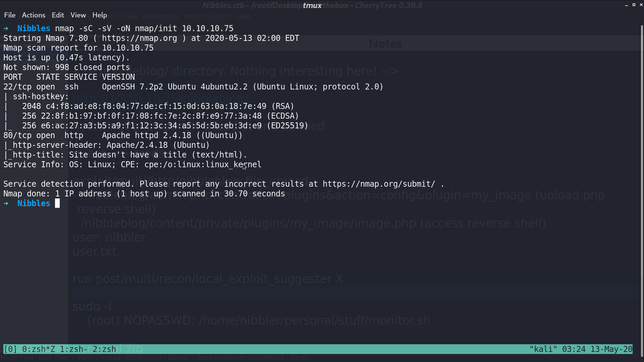Image resolution: width=644 pixels, height=362 pixels.
Task: Click the terminal cursor block at prompt
Action: pyautogui.click(x=57, y=203)
